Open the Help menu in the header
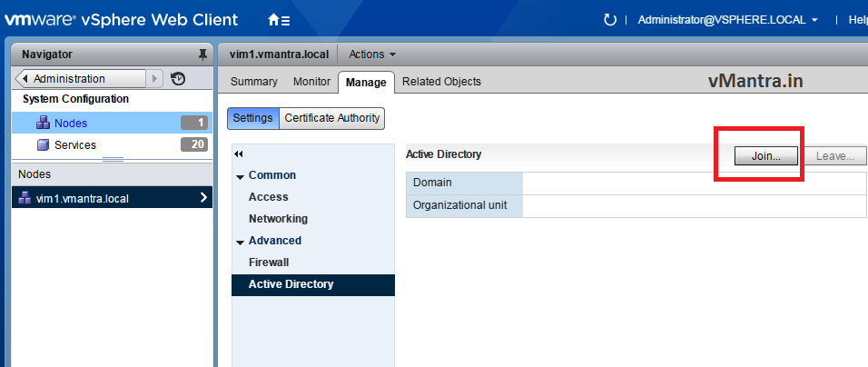 click(x=858, y=20)
